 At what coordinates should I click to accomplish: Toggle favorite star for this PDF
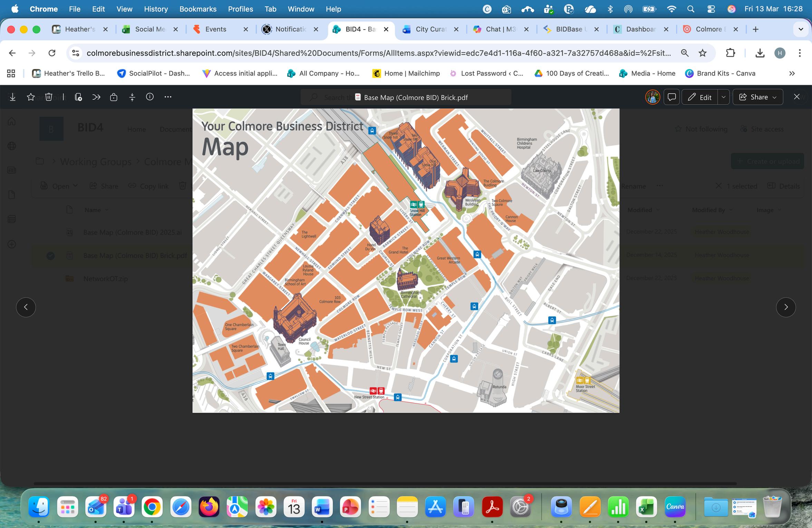(x=31, y=97)
